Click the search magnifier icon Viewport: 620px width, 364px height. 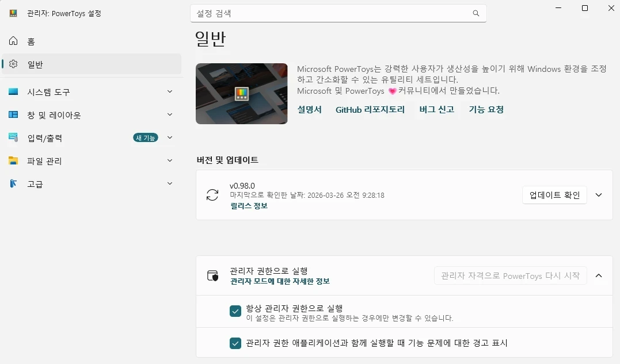(x=476, y=13)
